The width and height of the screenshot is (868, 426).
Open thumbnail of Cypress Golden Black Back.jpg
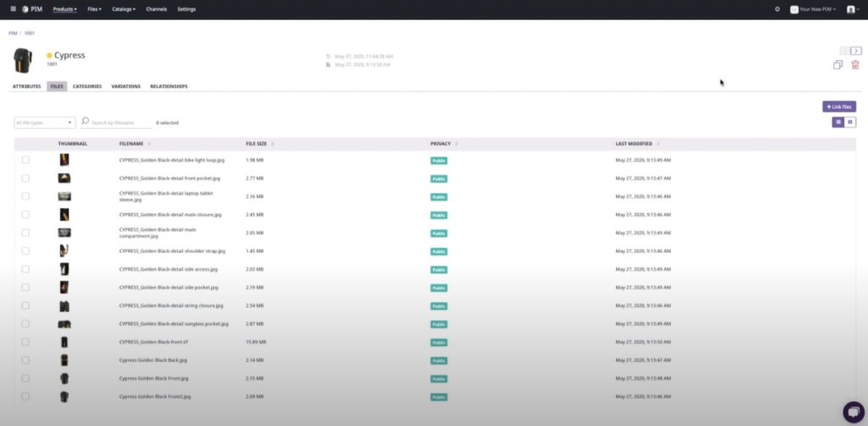64,360
